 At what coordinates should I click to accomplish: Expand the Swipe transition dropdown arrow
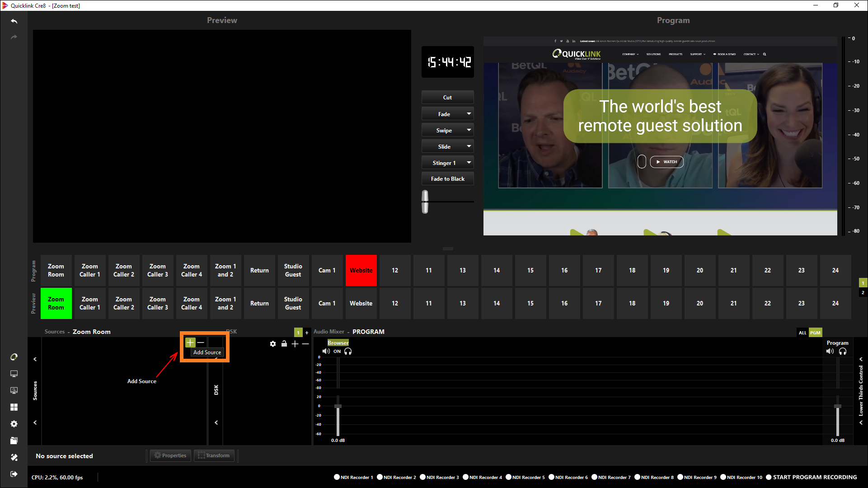[469, 130]
